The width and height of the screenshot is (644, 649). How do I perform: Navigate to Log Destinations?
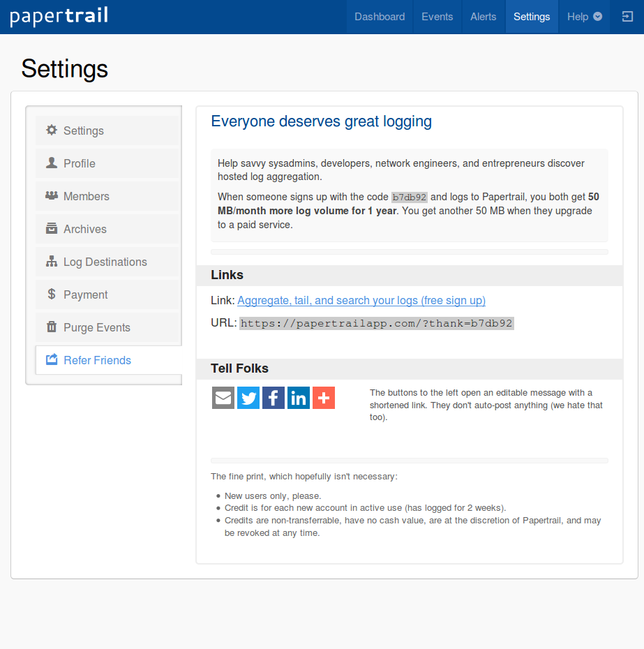point(105,262)
